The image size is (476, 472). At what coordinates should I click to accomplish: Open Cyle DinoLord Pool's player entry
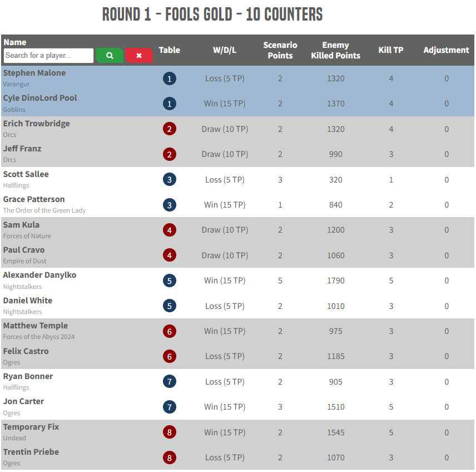40,98
